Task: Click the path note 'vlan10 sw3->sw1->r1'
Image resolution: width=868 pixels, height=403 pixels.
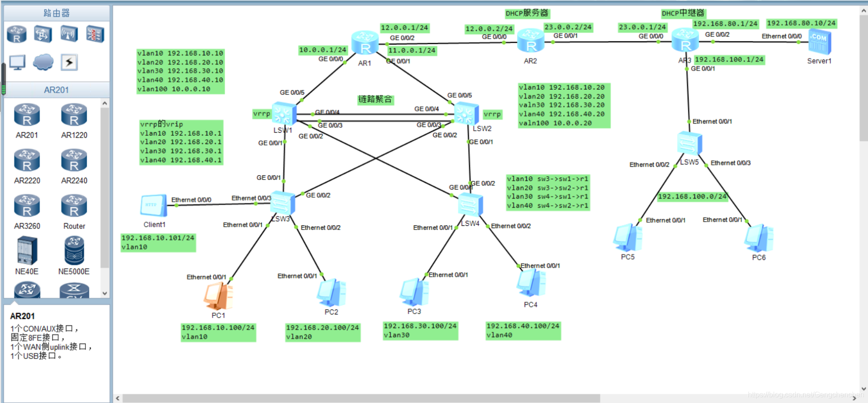Action: (548, 192)
